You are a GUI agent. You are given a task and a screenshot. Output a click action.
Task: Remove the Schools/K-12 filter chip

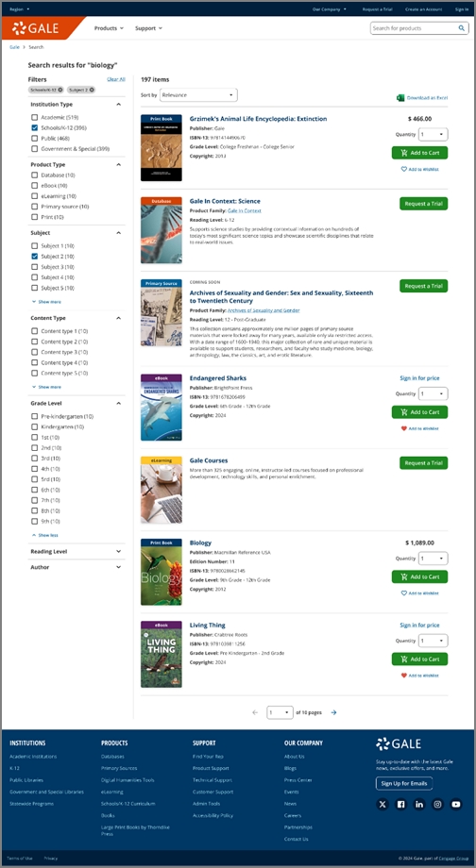coord(60,90)
